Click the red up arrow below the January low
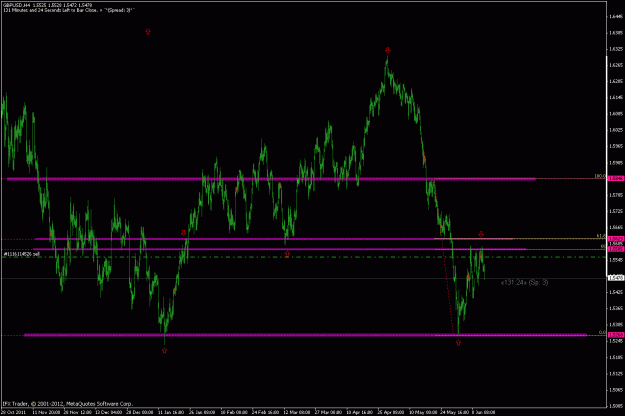This screenshot has width=625, height=416. point(165,350)
